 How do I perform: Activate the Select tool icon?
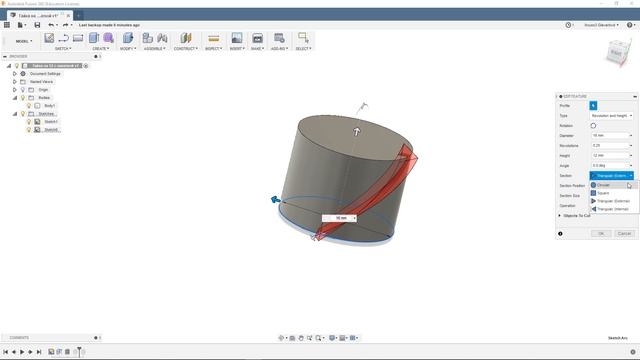click(x=303, y=38)
